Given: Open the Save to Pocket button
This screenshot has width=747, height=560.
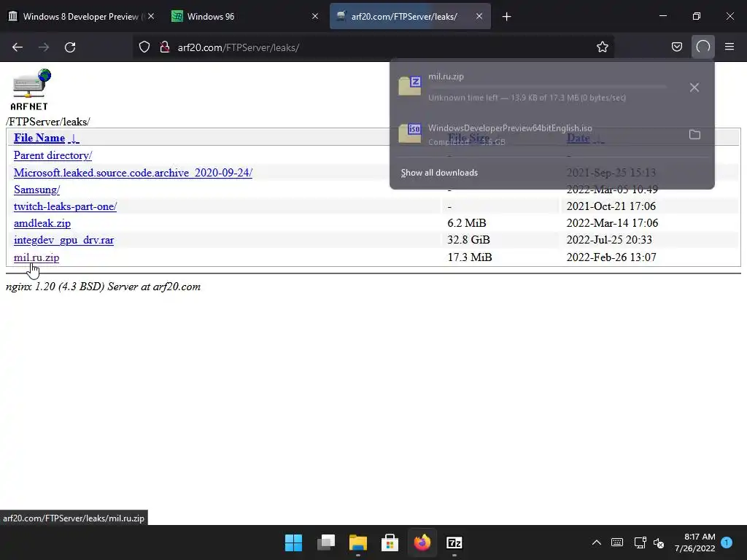Looking at the screenshot, I should coord(676,47).
